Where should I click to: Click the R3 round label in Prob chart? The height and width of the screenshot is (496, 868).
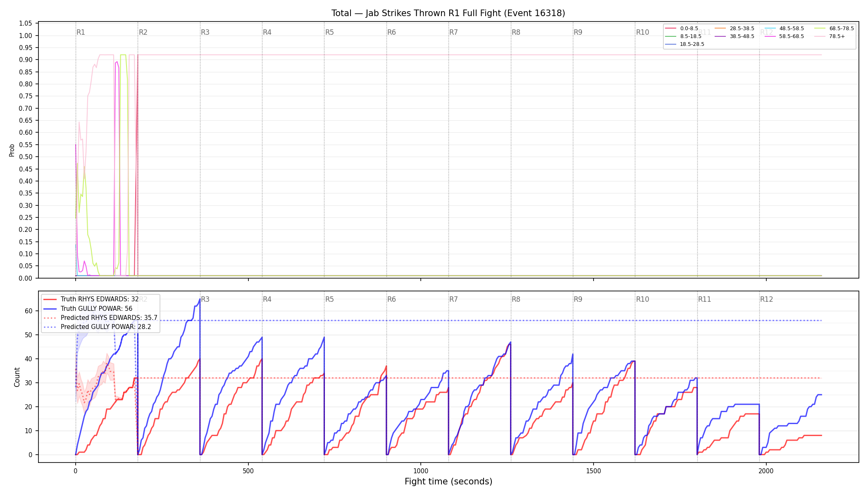[x=205, y=32]
